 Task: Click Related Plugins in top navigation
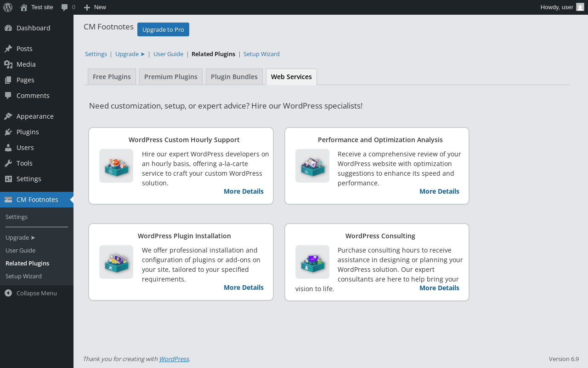coord(213,54)
